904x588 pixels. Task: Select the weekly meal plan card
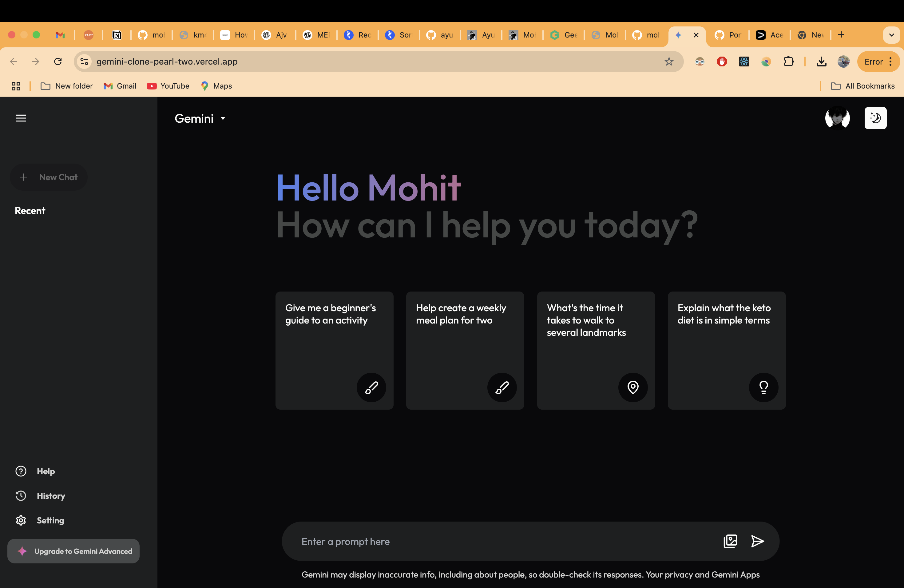(465, 350)
